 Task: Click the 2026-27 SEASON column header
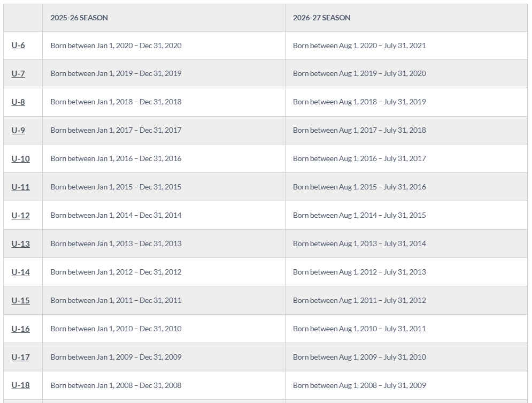click(321, 18)
